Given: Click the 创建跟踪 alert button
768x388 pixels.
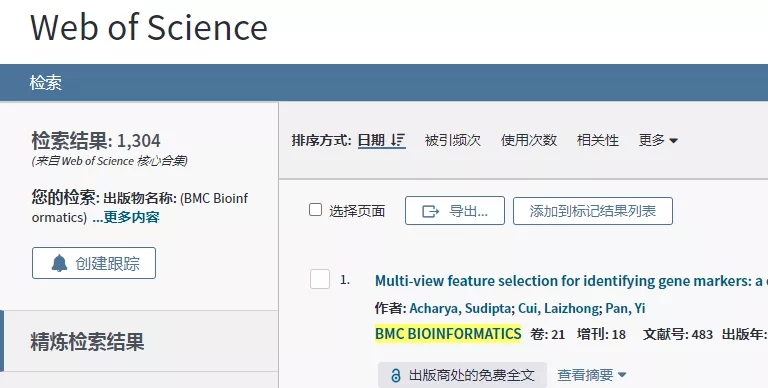Looking at the screenshot, I should click(94, 263).
